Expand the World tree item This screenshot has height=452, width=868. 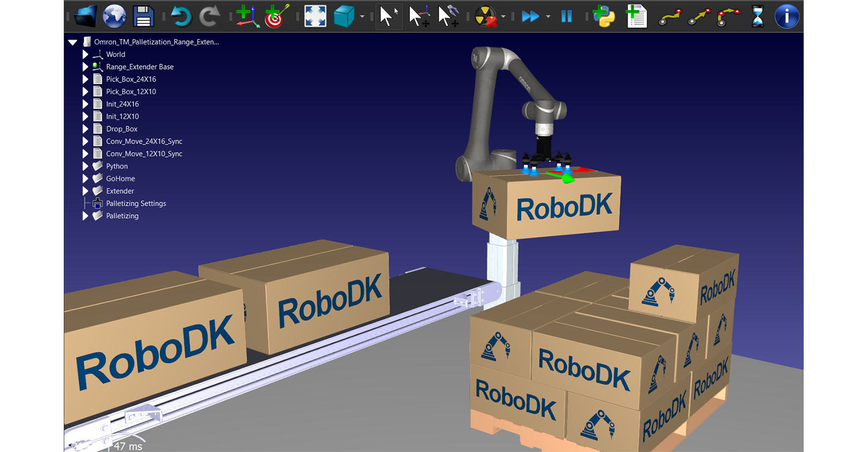click(x=85, y=54)
